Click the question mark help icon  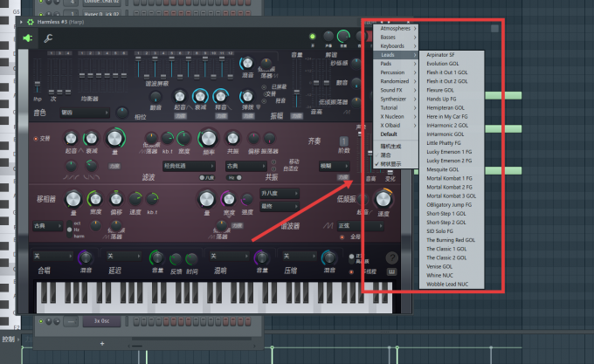tap(391, 258)
